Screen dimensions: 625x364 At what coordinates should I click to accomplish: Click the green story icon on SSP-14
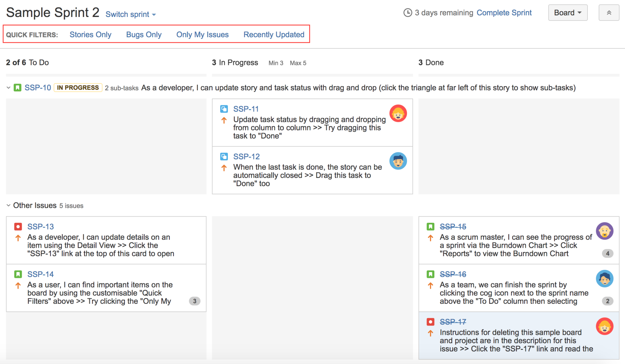point(18,274)
